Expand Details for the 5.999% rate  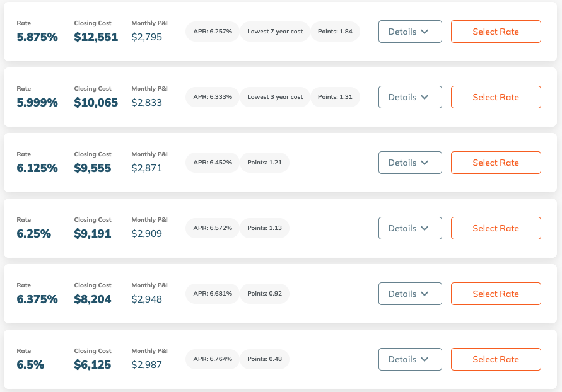(409, 97)
